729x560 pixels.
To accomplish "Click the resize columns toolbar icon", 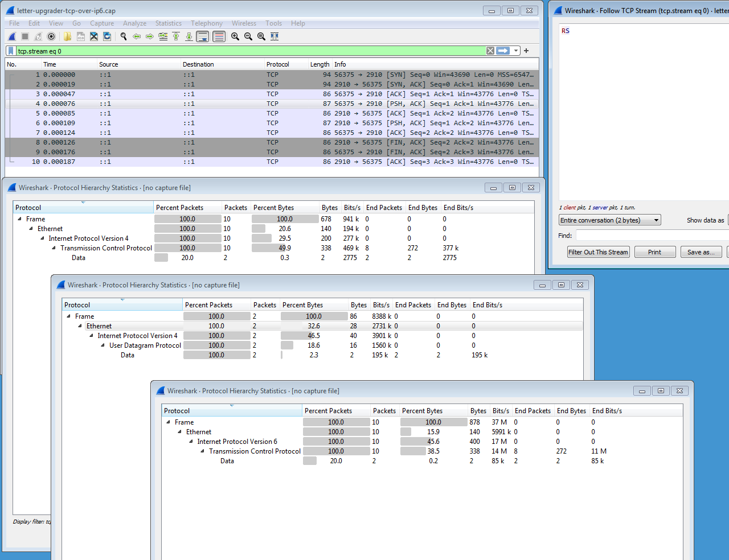I will tap(275, 36).
